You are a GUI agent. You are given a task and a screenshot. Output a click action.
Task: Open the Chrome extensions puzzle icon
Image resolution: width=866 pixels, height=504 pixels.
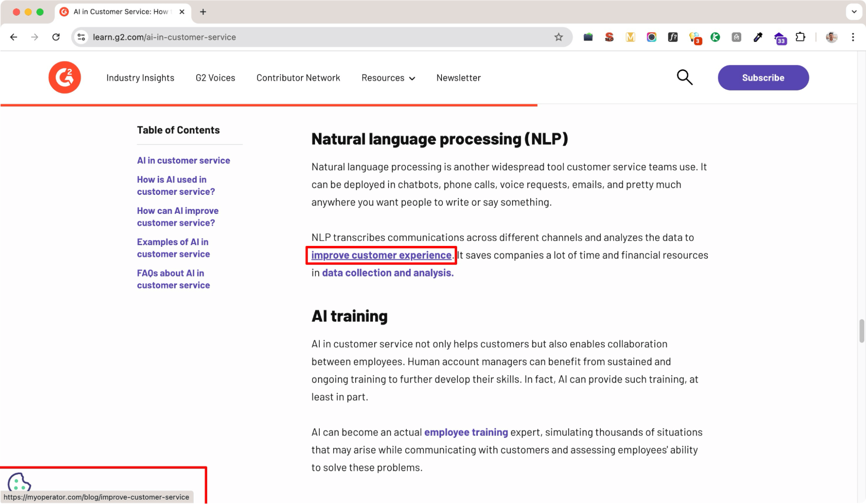click(x=801, y=37)
